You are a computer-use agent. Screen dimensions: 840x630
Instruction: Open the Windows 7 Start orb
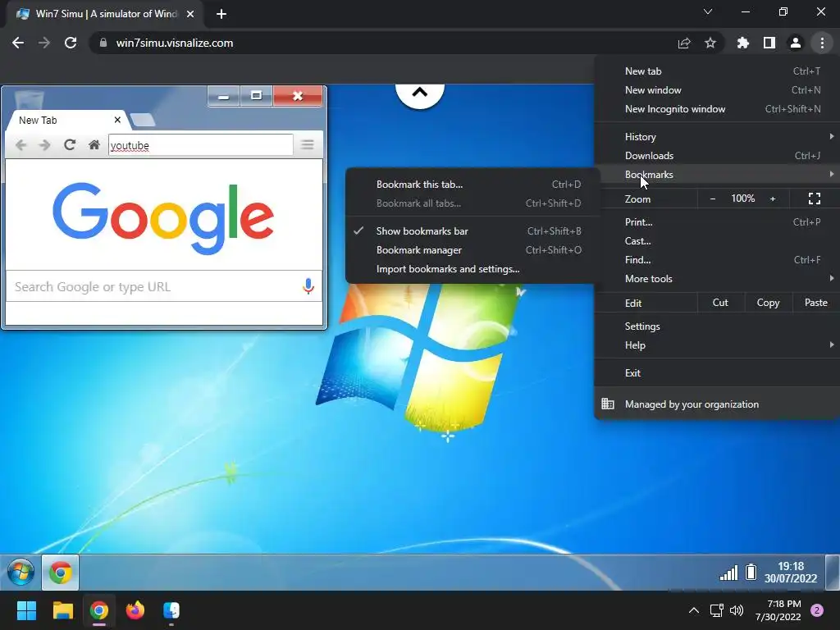(21, 572)
